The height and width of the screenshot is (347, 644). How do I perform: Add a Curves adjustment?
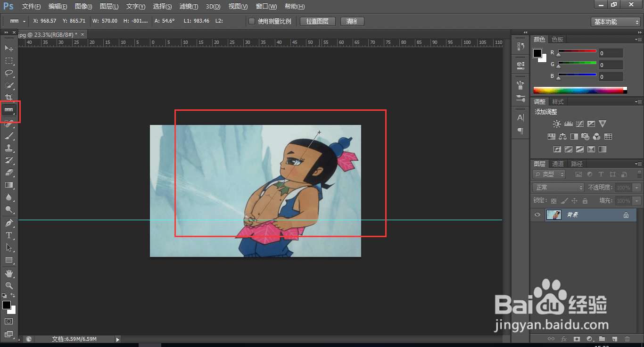tap(579, 124)
